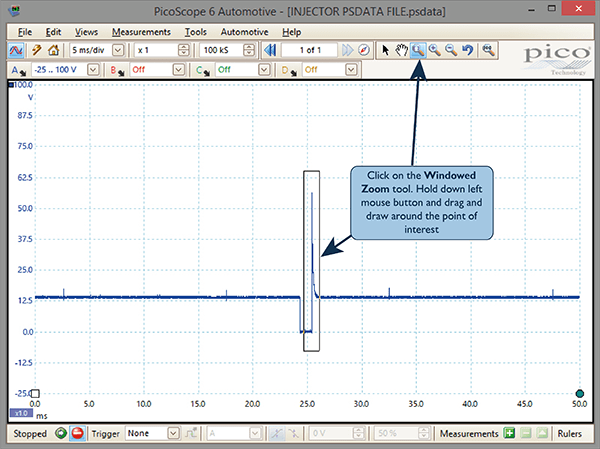Open Channel C options button
Image resolution: width=600 pixels, height=449 pixels.
tap(203, 70)
